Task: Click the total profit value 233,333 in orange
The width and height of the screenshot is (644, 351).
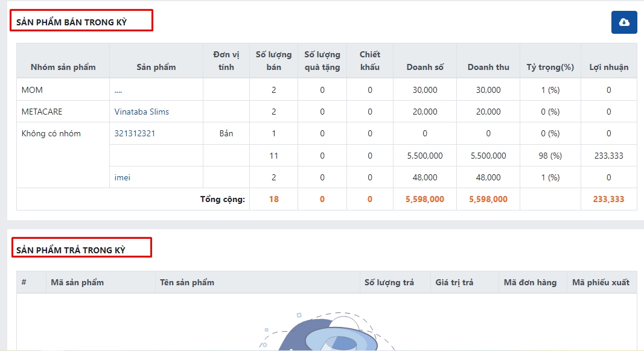Action: 608,199
